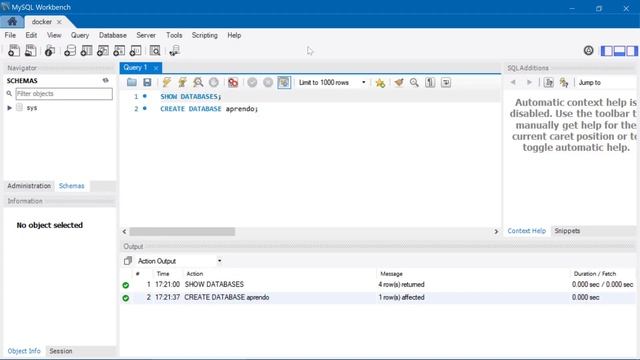Screen dimensions: 640x360
Task: Click the editor horizontal scrollbar thumb
Action: tap(182, 231)
